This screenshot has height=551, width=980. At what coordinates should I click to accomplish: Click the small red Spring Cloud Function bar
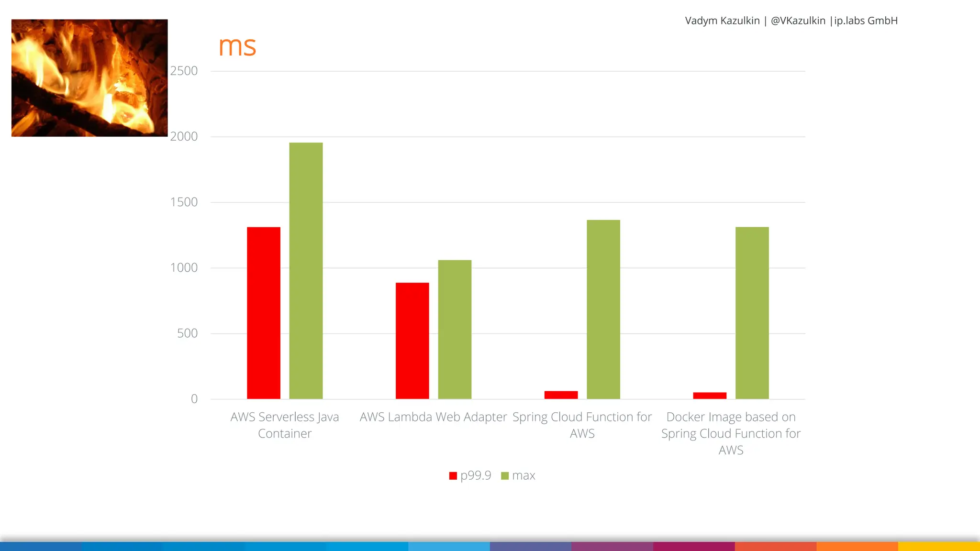(x=561, y=395)
